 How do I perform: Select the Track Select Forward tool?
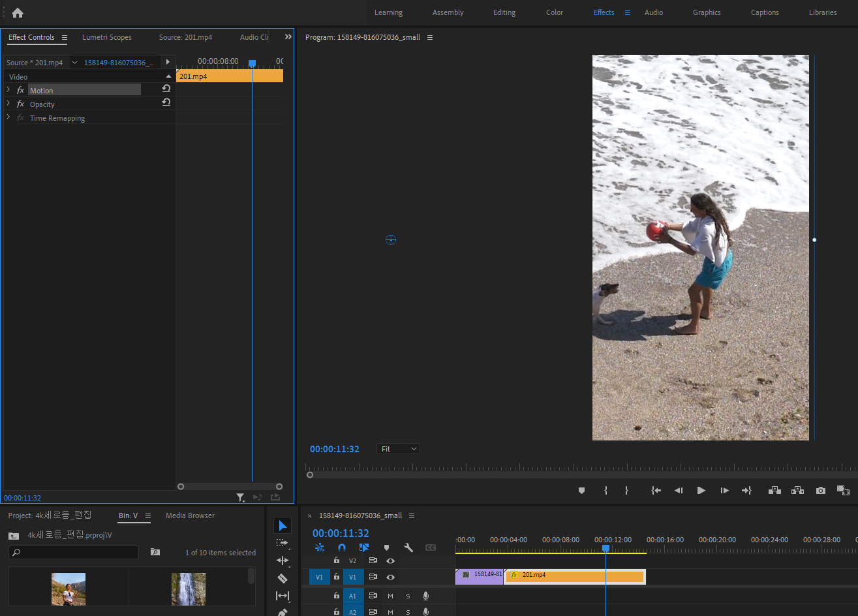pyautogui.click(x=283, y=543)
